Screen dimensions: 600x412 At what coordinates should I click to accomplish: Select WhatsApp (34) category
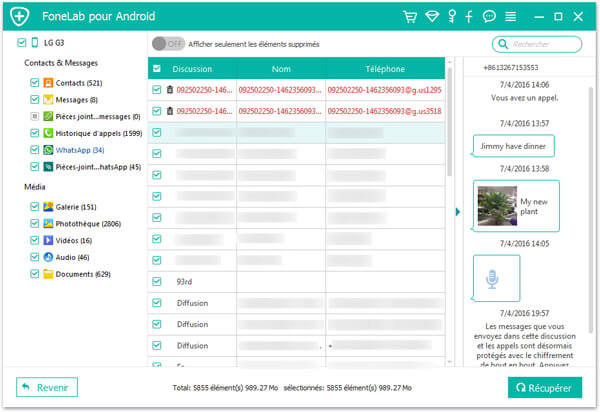coord(80,150)
